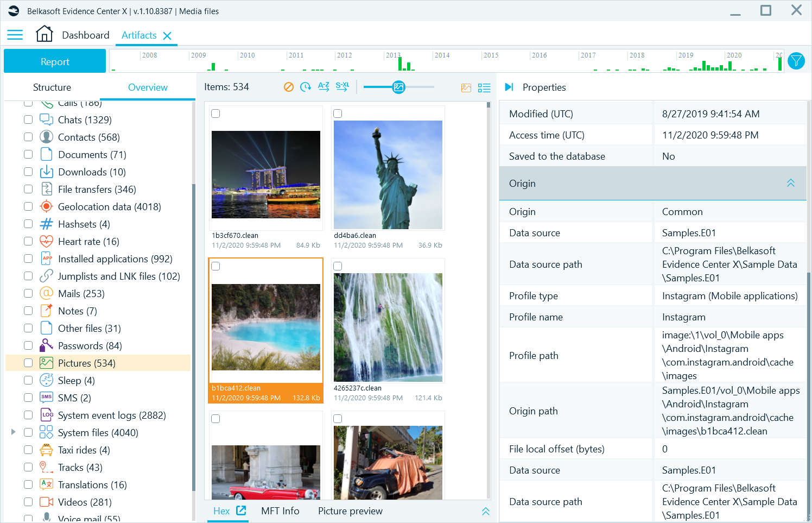
Task: Click the Passwords key icon
Action: 46,345
